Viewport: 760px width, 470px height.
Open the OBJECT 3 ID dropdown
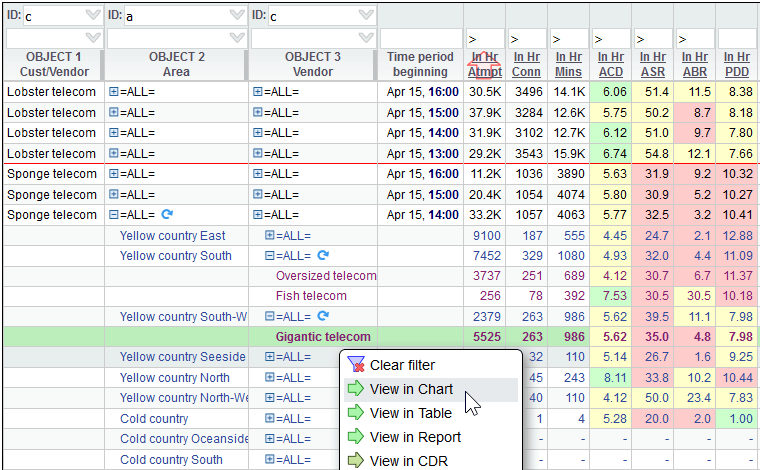364,16
